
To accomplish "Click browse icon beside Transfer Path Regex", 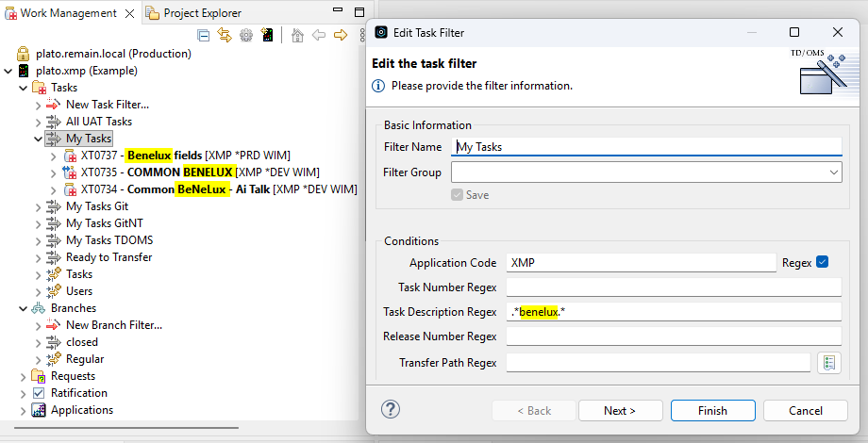I will (829, 363).
